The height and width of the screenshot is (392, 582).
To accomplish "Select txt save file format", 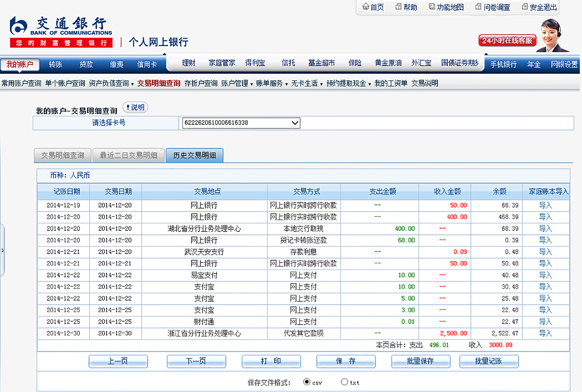I will click(x=344, y=382).
